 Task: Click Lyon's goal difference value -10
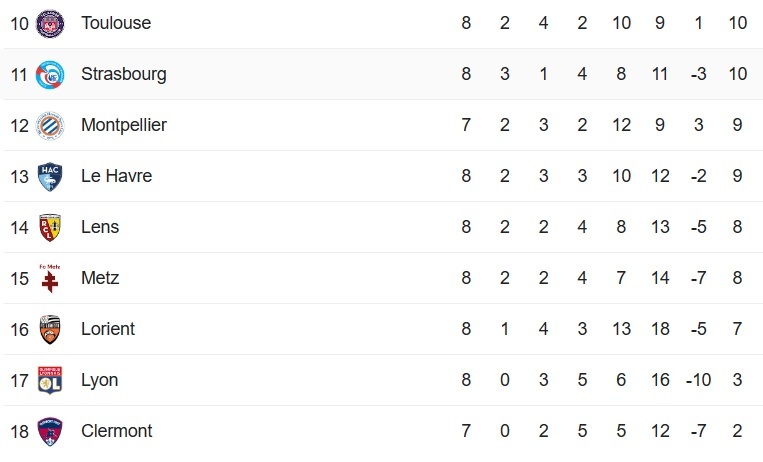click(699, 380)
